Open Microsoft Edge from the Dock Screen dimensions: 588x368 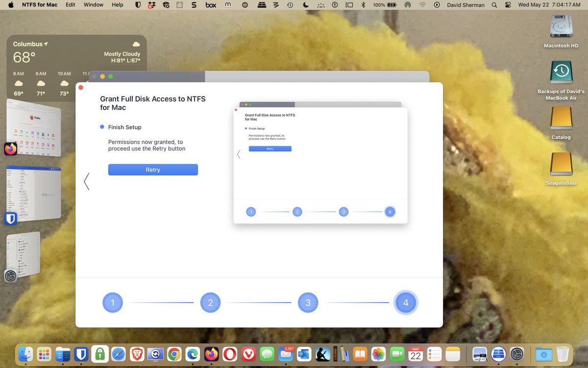coord(193,354)
